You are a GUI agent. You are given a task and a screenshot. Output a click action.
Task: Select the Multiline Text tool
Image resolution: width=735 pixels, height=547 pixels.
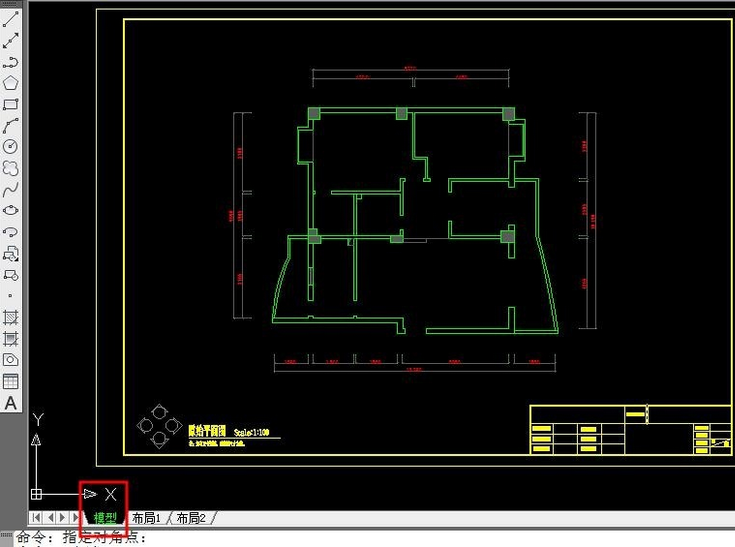pyautogui.click(x=11, y=403)
